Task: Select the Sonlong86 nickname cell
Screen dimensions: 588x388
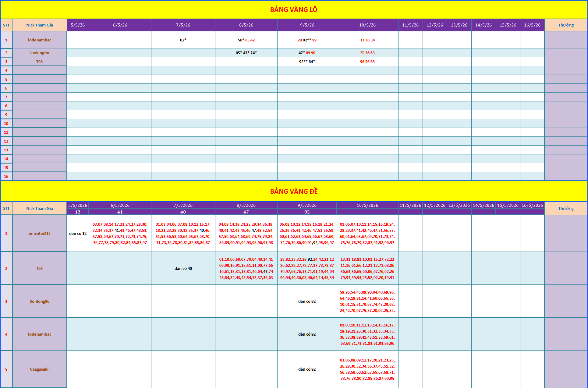Action: coord(40,301)
